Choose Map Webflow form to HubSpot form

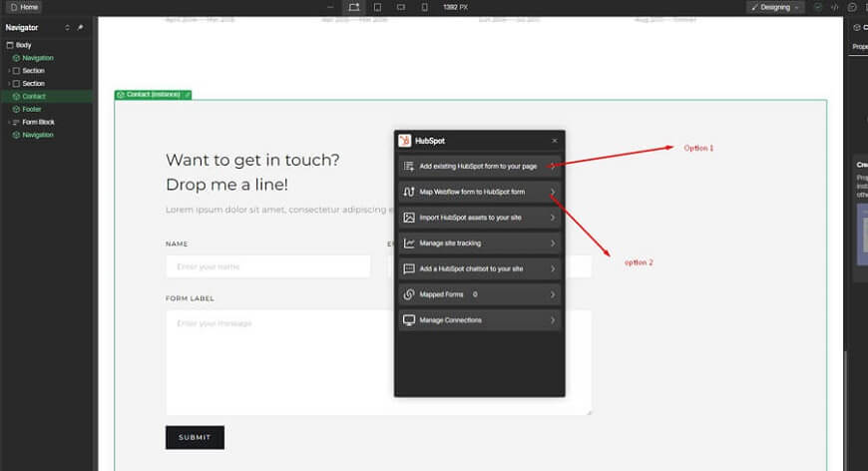[479, 192]
